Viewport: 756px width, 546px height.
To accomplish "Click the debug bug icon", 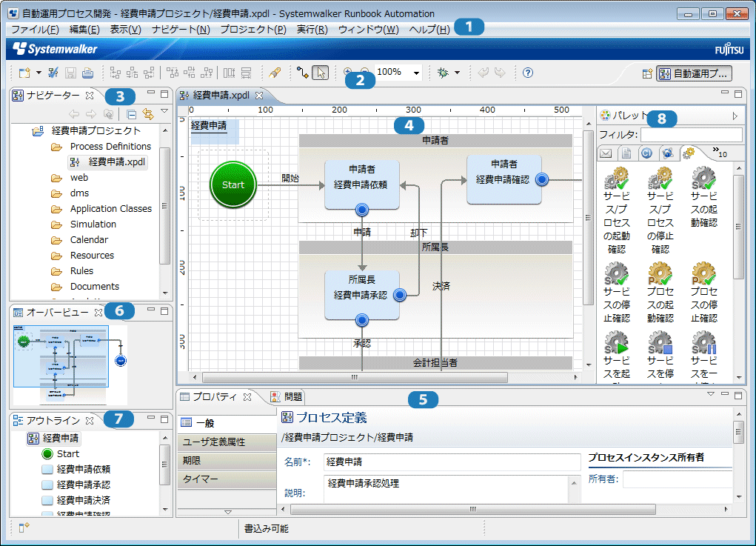I will 443,73.
